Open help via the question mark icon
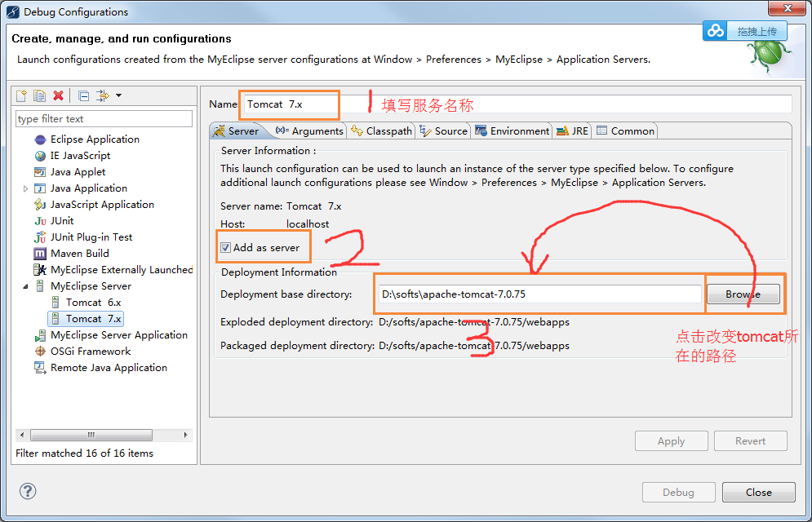Screen dimensions: 812x522 [x=27, y=491]
